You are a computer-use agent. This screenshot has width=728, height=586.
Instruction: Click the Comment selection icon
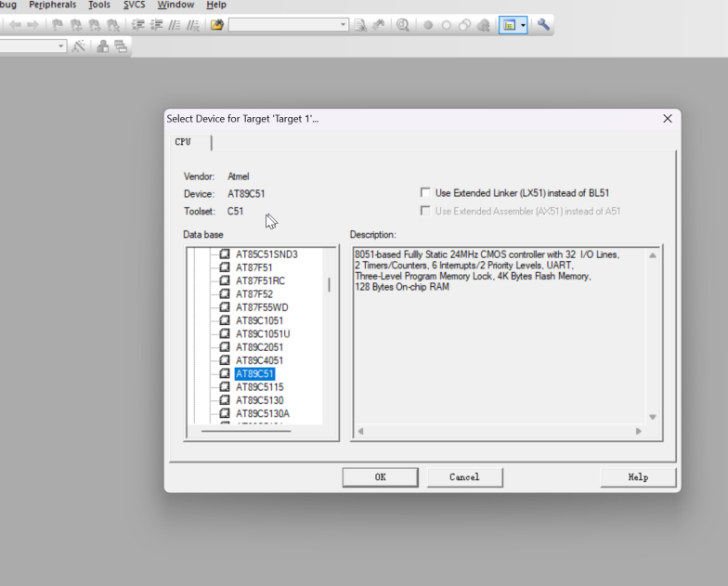(175, 25)
